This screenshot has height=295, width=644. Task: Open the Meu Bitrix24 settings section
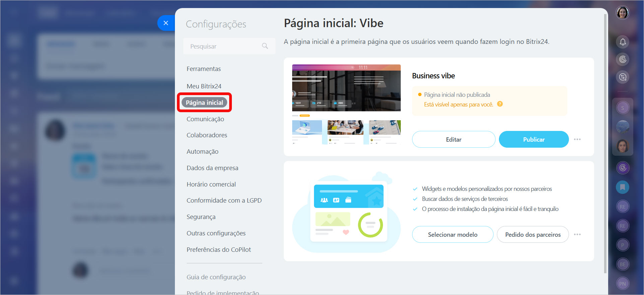click(x=204, y=86)
